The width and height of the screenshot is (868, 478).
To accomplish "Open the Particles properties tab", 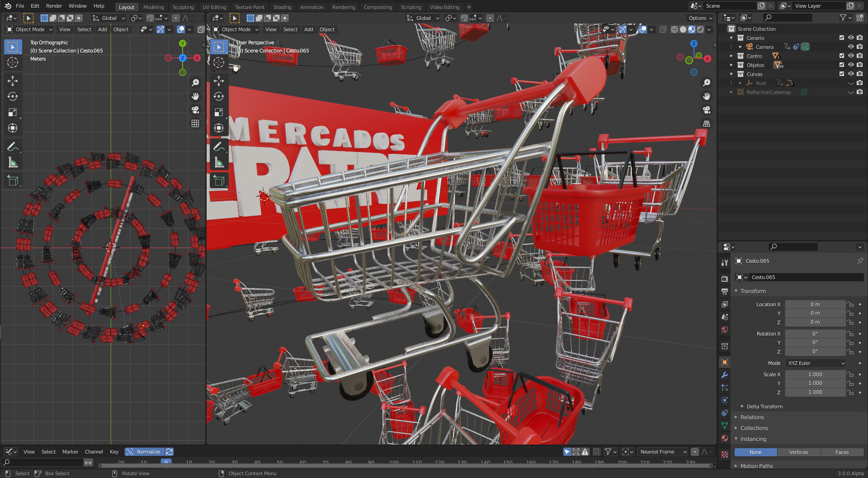I will tap(725, 388).
